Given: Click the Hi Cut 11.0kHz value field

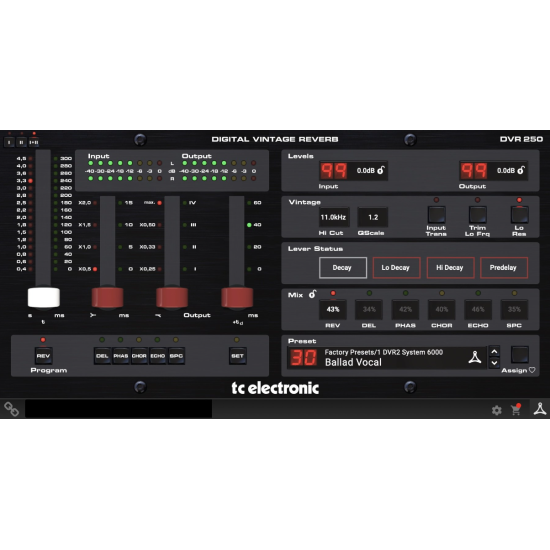Looking at the screenshot, I should click(333, 217).
